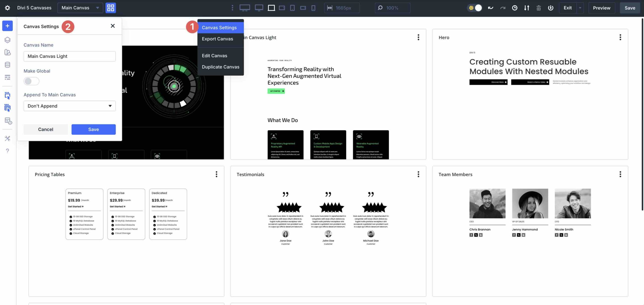
Task: Click the blue plus icon to add content
Action: tap(7, 25)
